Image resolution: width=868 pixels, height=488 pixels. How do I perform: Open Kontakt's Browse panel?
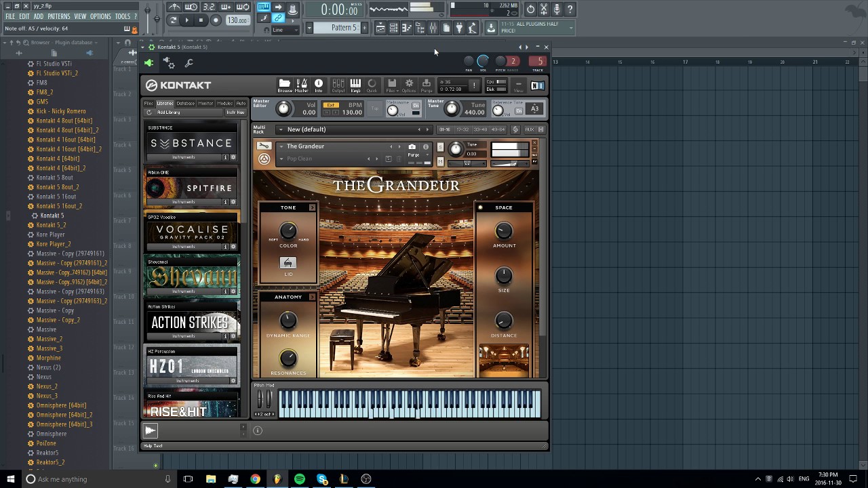(x=285, y=85)
